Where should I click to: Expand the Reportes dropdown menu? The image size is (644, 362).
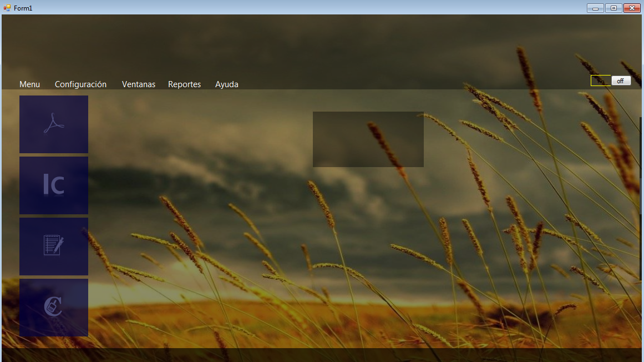click(184, 84)
